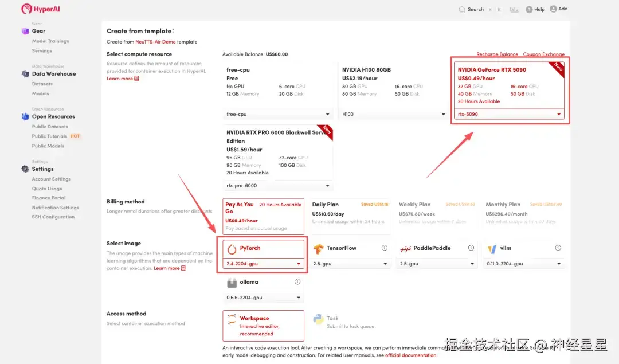Viewport: 619px width, 364px height.
Task: Open Notification Settings in sidebar
Action: (x=55, y=208)
